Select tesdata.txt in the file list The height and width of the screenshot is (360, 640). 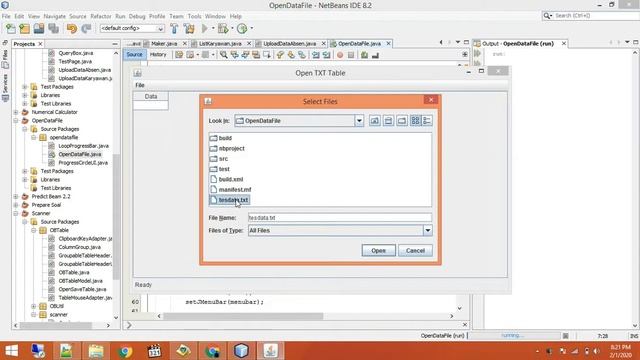[229, 200]
